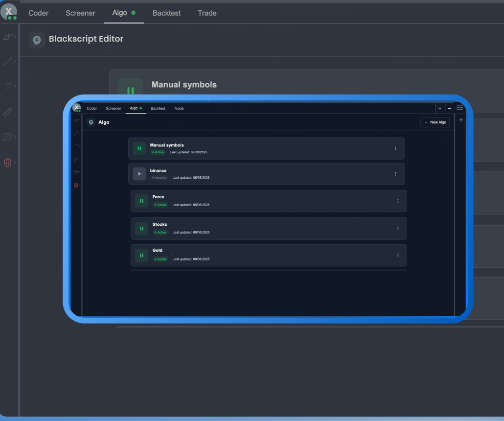The height and width of the screenshot is (421, 504).
Task: Switch to the Screener tab in inset window
Action: [114, 108]
